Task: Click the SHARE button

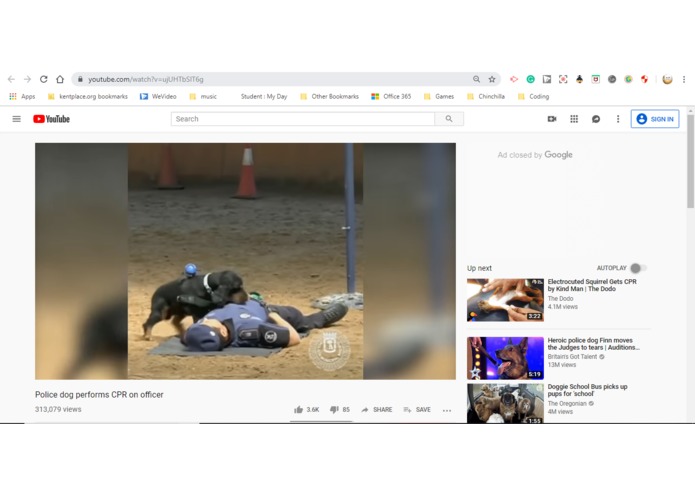Action: pyautogui.click(x=377, y=410)
